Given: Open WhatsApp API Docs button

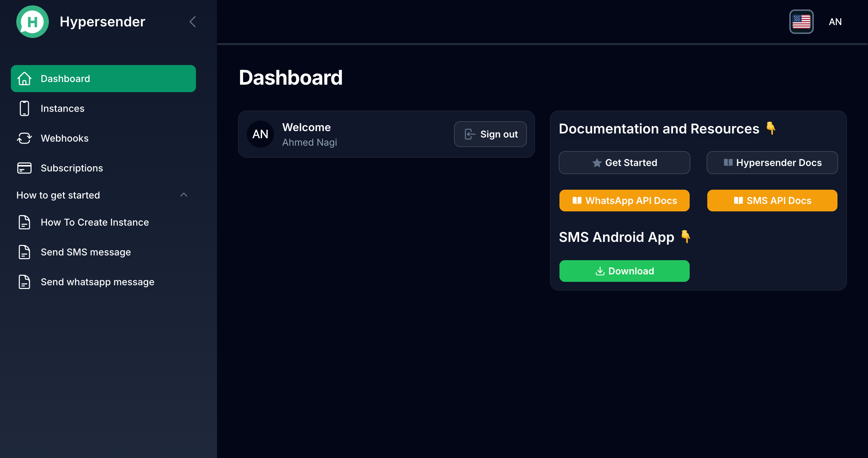Looking at the screenshot, I should [625, 201].
